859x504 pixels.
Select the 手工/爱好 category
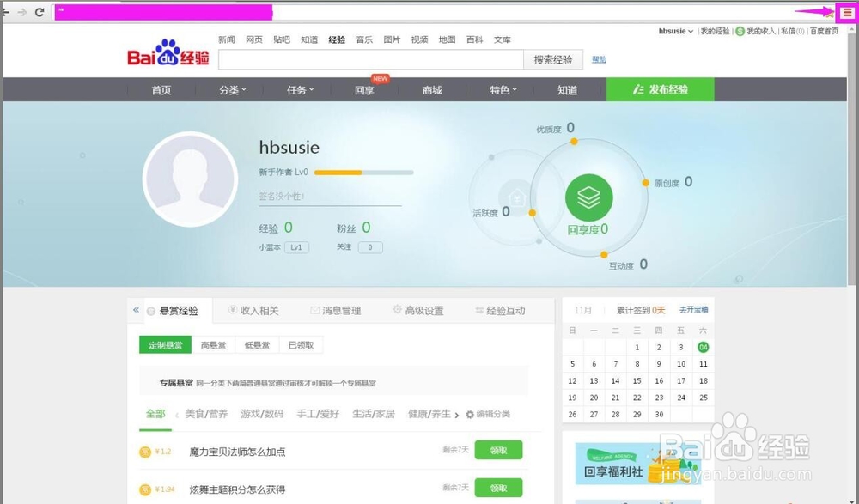point(319,414)
